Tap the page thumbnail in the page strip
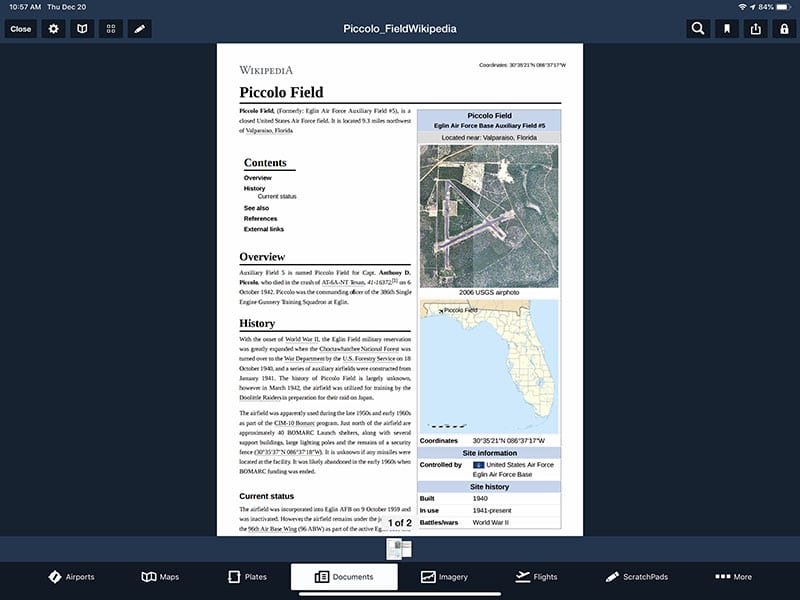 point(399,549)
